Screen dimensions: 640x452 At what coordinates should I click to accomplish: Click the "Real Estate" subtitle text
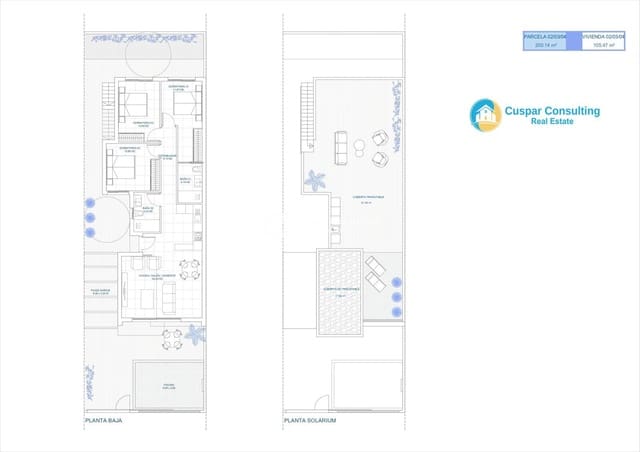tap(552, 121)
